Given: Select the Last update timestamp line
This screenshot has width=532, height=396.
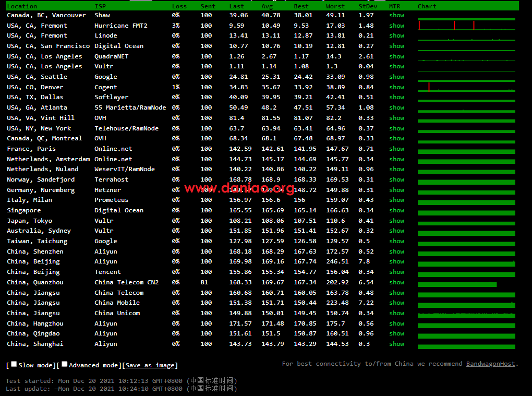Looking at the screenshot, I should [121, 389].
